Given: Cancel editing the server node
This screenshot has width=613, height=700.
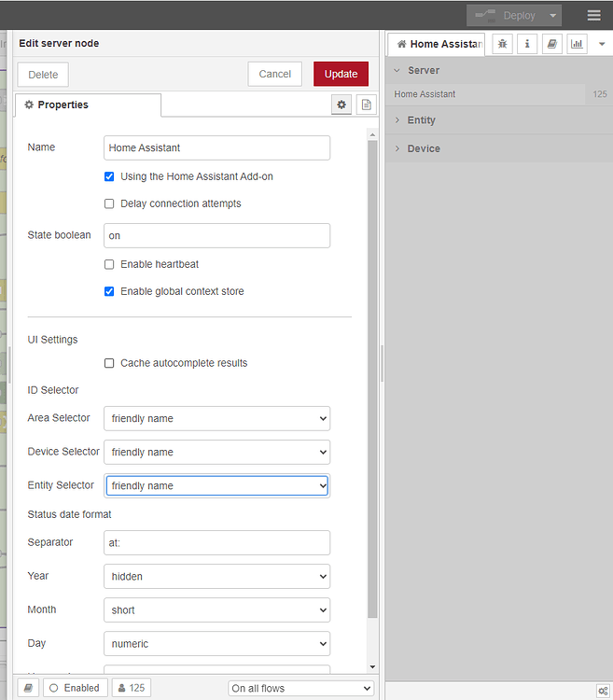Looking at the screenshot, I should pyautogui.click(x=275, y=74).
